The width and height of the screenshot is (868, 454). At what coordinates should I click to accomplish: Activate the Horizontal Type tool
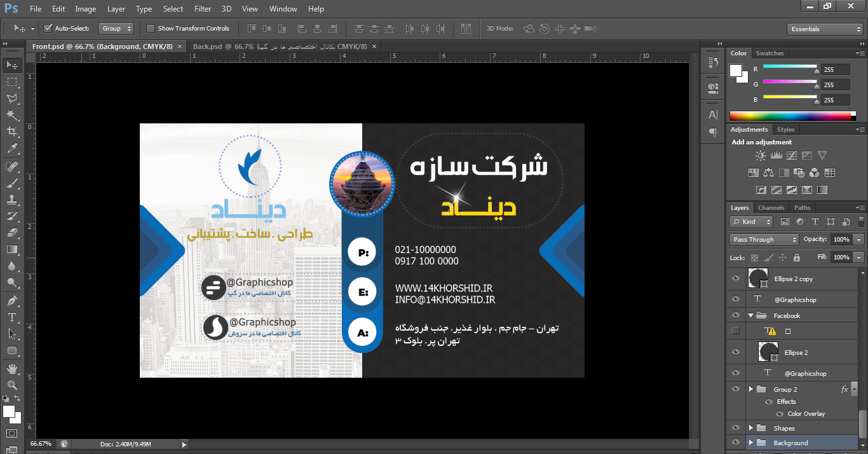(x=12, y=317)
